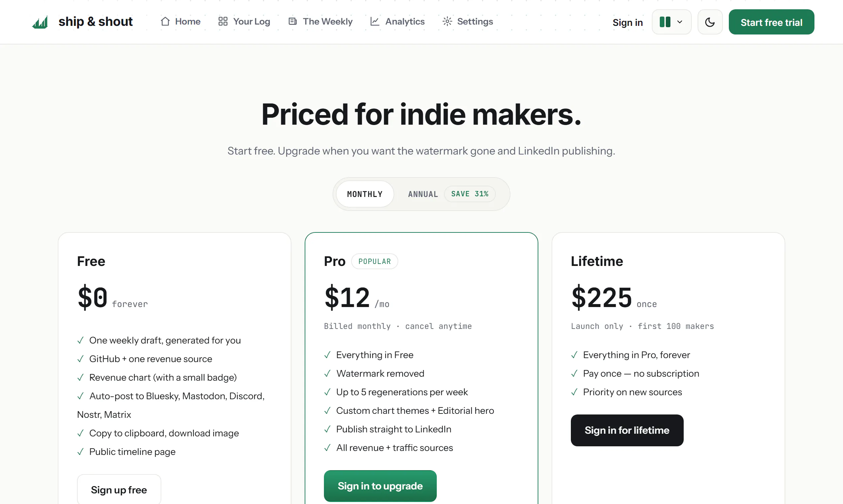Click the green theme swatch icon
Screen dimensions: 843x504
pyautogui.click(x=665, y=22)
